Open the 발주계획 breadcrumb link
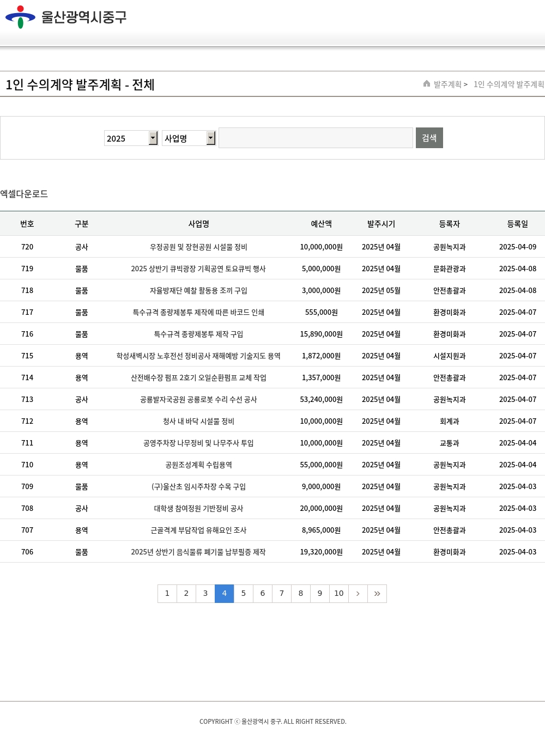This screenshot has width=545, height=756. pyautogui.click(x=447, y=84)
